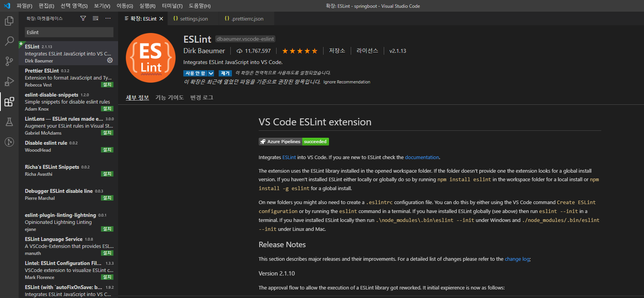Click the extension search box

point(69,32)
